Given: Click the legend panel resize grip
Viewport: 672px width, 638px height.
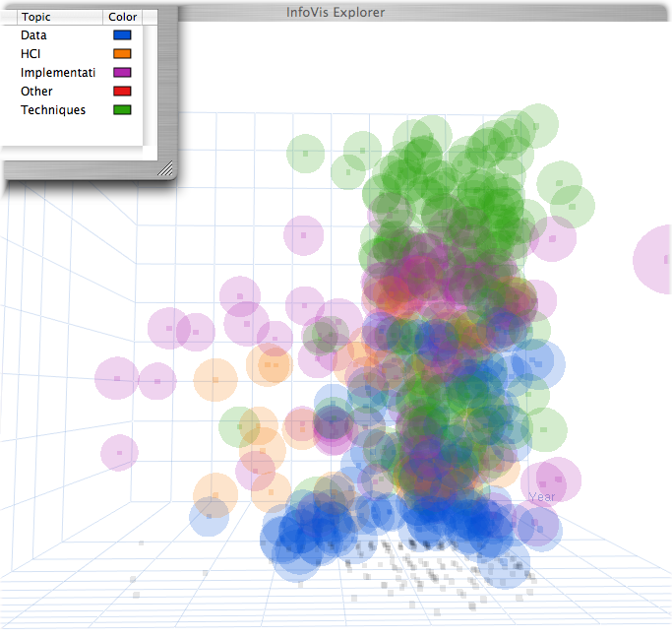Looking at the screenshot, I should (165, 168).
